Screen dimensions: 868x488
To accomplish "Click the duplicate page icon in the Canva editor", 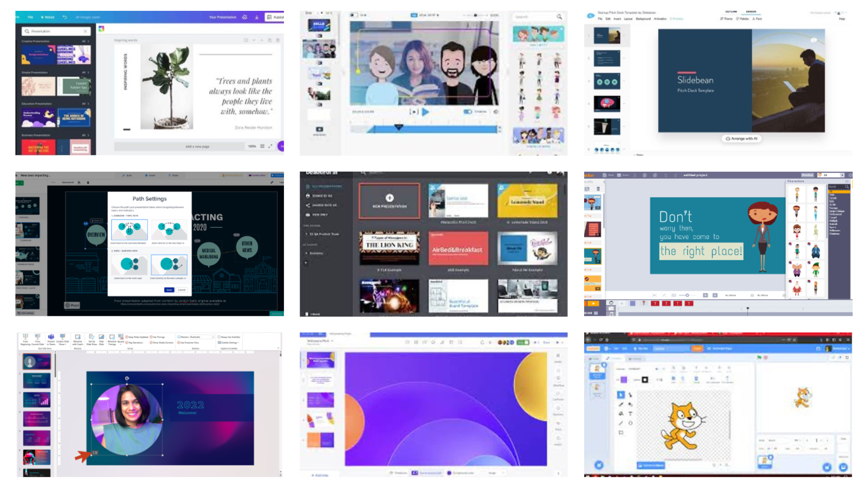I will (x=270, y=40).
